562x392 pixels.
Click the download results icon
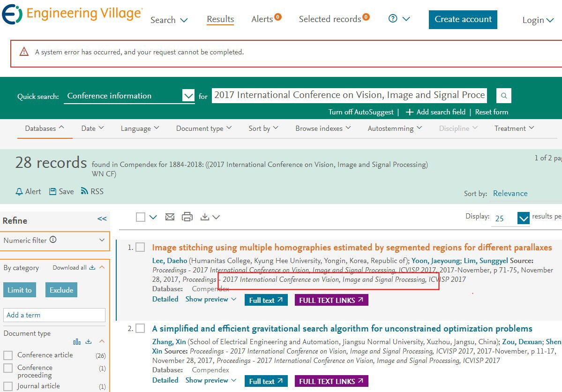pyautogui.click(x=204, y=217)
